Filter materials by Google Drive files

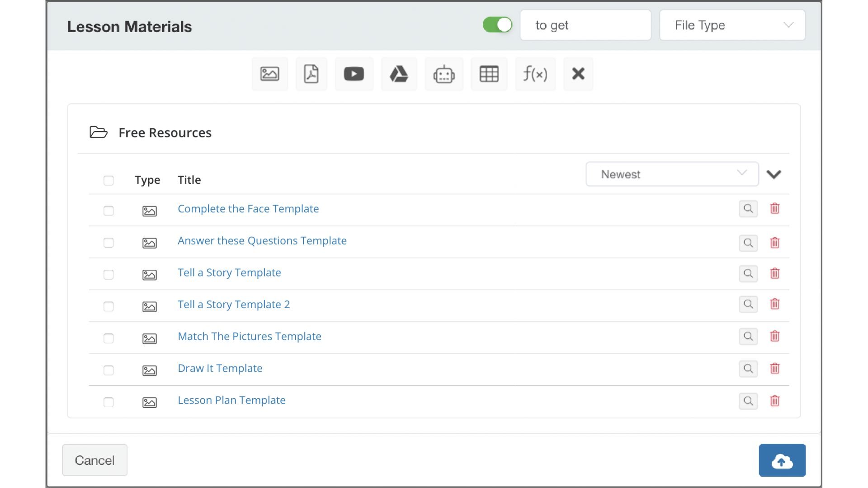pyautogui.click(x=399, y=74)
